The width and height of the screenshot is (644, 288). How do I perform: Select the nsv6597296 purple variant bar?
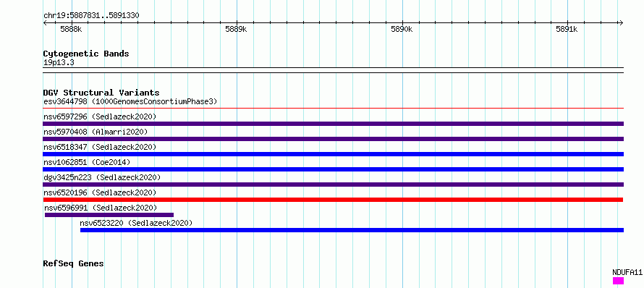click(333, 124)
